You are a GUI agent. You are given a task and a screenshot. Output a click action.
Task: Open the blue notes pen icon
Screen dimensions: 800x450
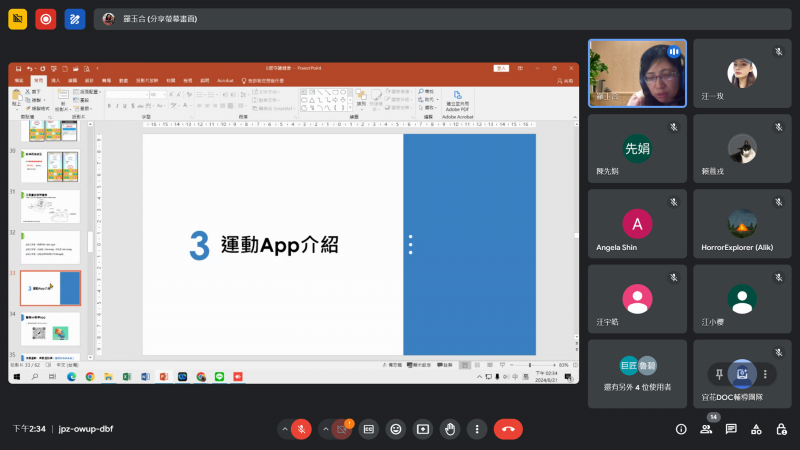[74, 19]
